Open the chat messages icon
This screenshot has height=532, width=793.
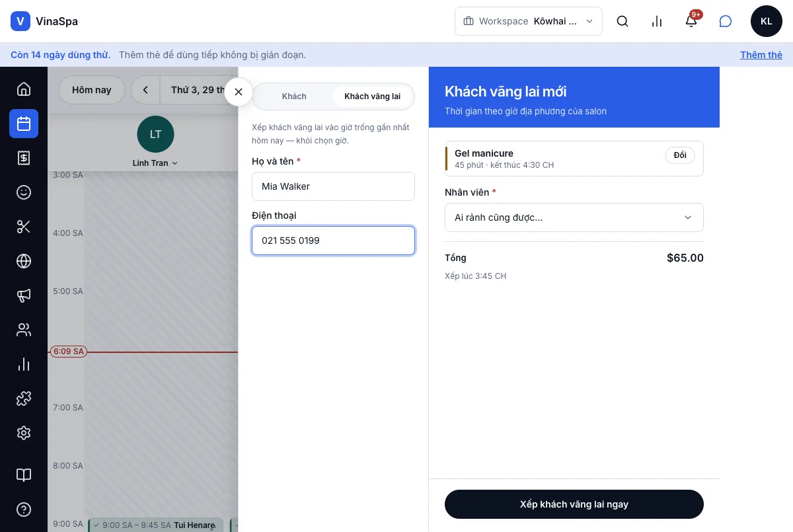(x=726, y=21)
